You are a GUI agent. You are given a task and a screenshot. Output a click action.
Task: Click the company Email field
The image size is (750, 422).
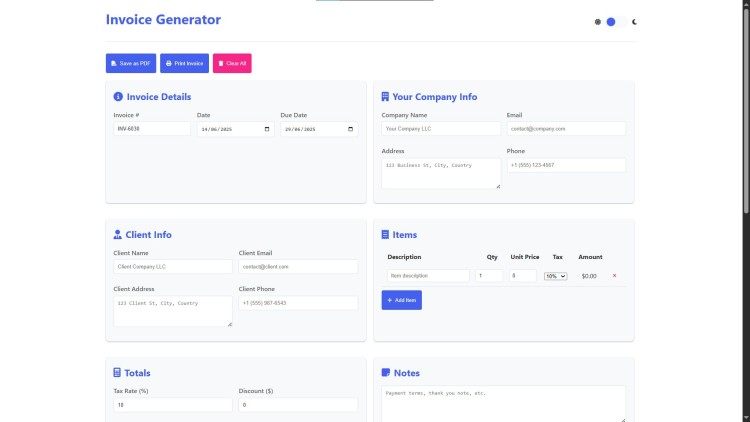(566, 129)
